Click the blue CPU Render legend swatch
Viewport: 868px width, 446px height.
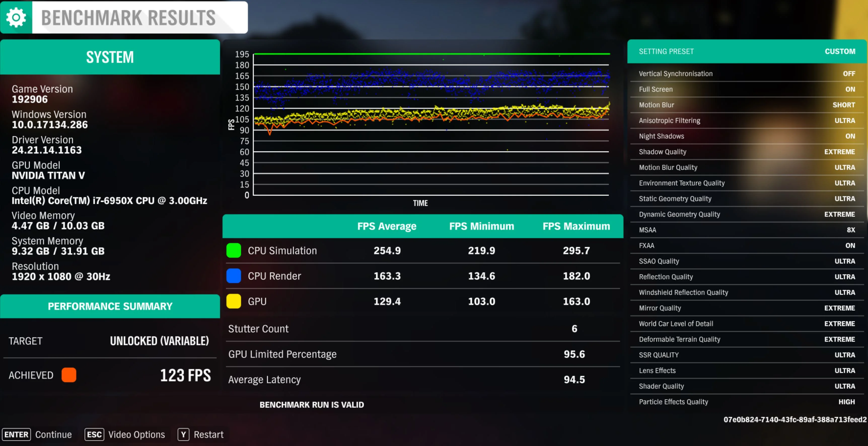pyautogui.click(x=234, y=276)
